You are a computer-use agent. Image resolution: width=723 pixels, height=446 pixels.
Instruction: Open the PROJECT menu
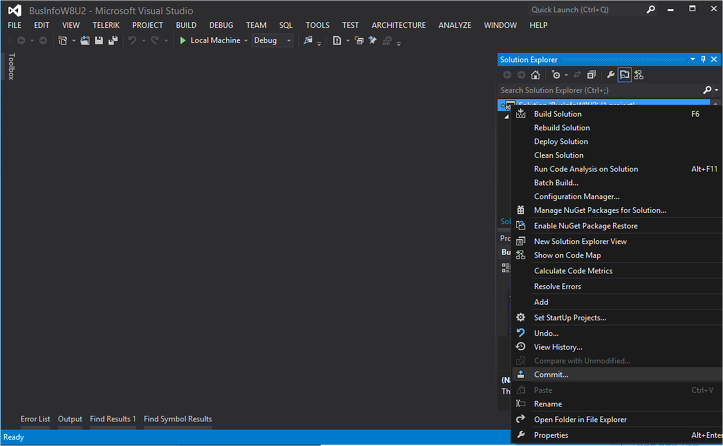pyautogui.click(x=148, y=25)
